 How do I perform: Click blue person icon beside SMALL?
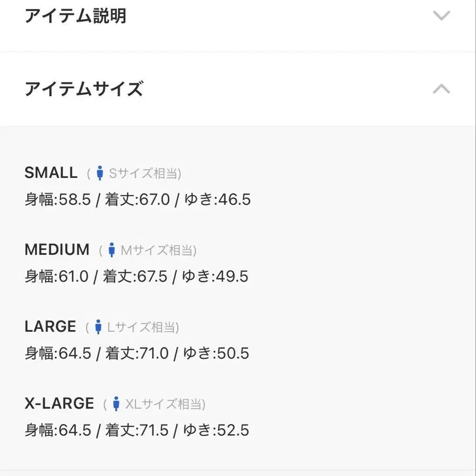(99, 173)
